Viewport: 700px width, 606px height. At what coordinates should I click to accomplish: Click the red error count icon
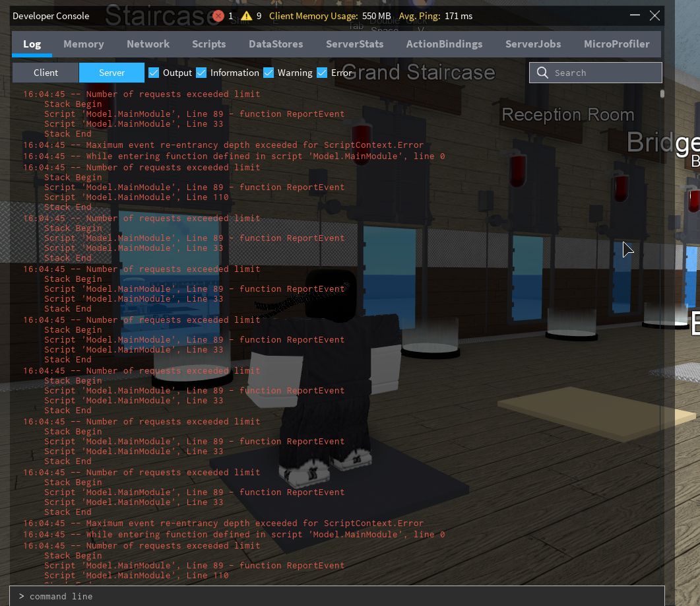218,16
